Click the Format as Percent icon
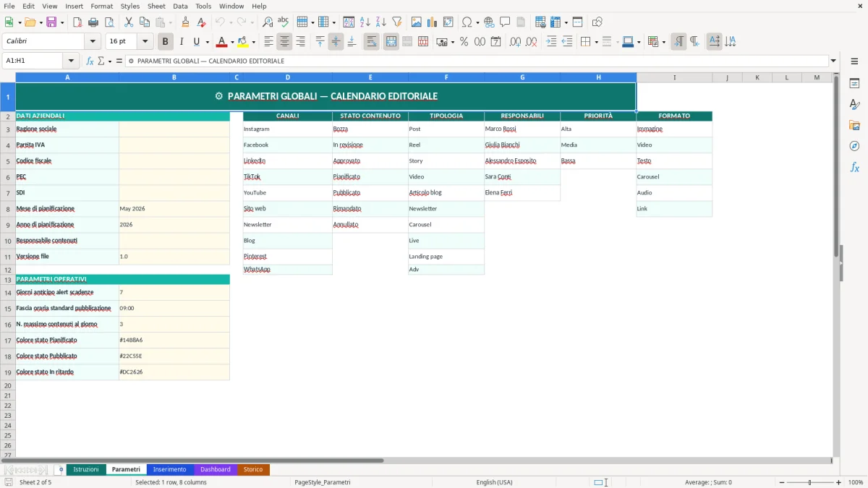This screenshot has height=488, width=868. pos(464,42)
